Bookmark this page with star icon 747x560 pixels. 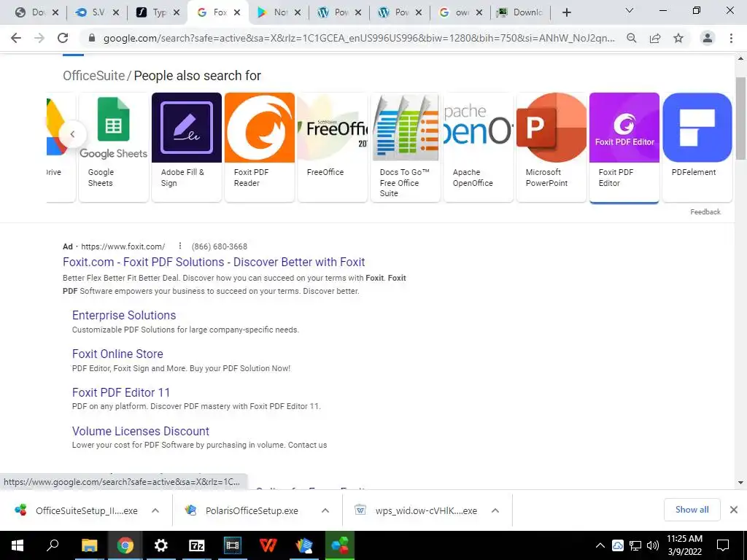678,38
